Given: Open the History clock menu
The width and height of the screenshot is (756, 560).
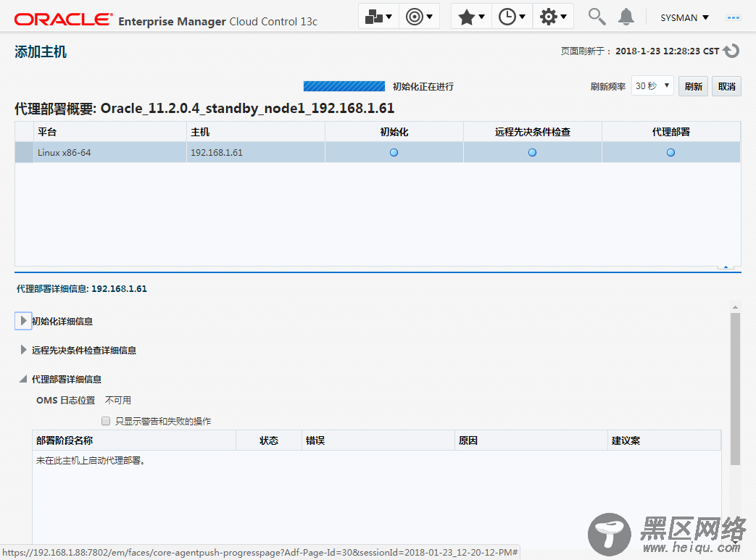Looking at the screenshot, I should pos(512,17).
